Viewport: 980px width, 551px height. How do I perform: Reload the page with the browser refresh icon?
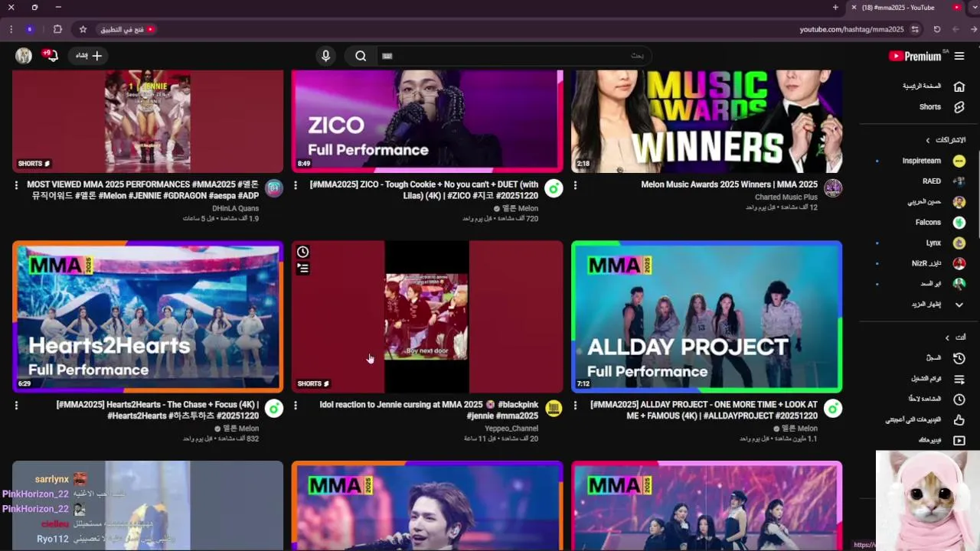pyautogui.click(x=937, y=29)
